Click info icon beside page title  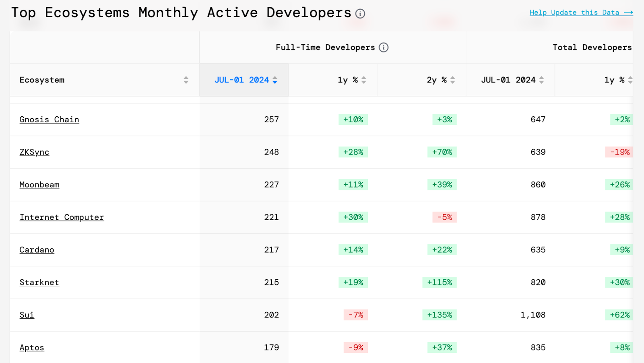point(360,14)
